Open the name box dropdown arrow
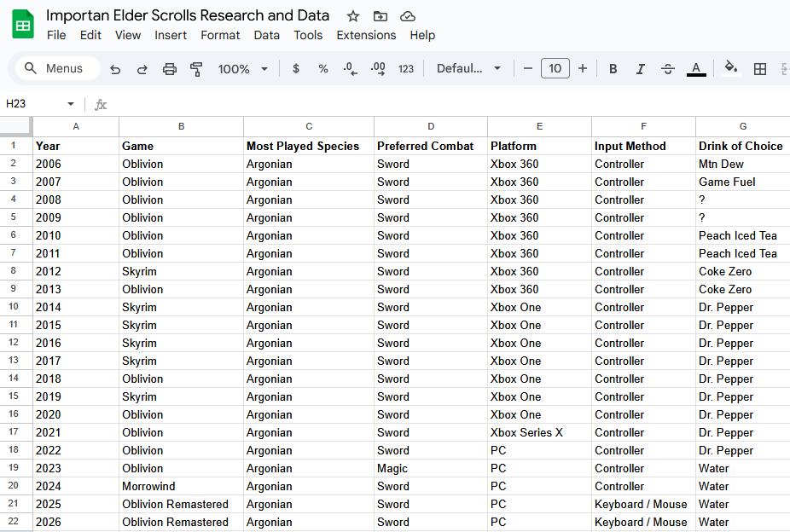 coord(71,104)
